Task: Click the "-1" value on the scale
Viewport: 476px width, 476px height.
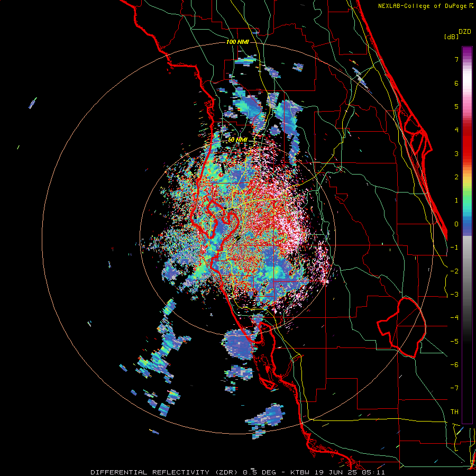Action: click(x=454, y=248)
